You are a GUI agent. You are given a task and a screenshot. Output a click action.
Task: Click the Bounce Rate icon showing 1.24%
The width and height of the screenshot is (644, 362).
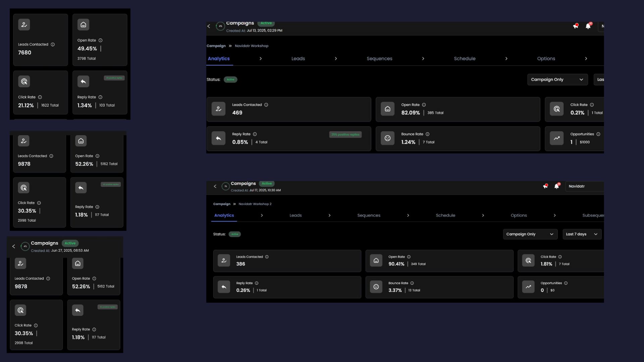point(387,138)
